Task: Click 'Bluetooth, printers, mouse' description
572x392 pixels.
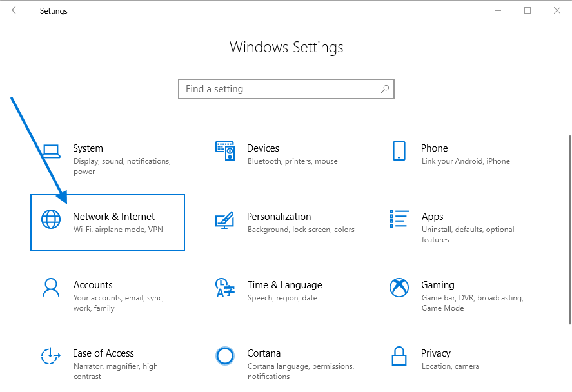Action: click(293, 161)
